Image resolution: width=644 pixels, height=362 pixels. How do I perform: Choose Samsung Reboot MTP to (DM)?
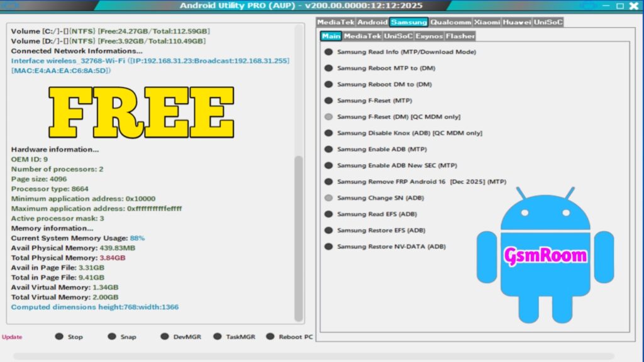(x=329, y=69)
